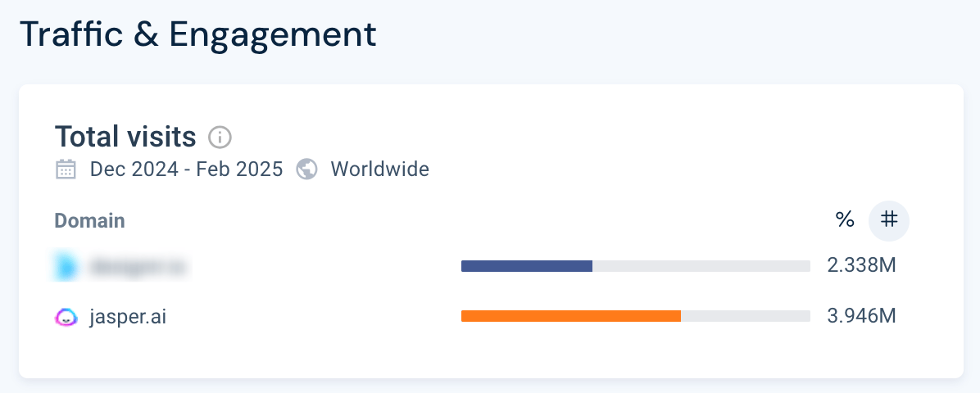Image resolution: width=980 pixels, height=393 pixels.
Task: Click the info icon beside Total visits
Action: [x=220, y=137]
